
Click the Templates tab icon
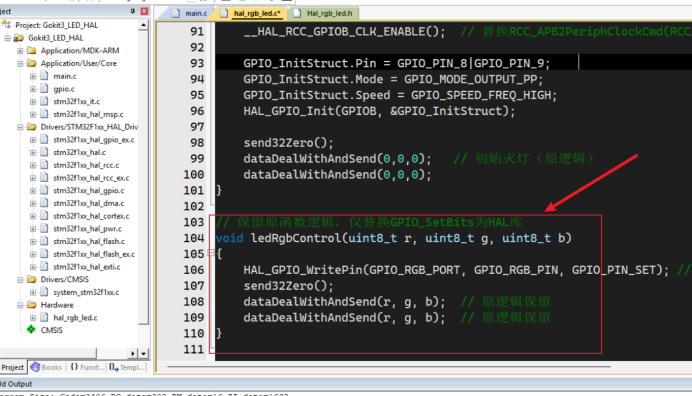tap(114, 367)
